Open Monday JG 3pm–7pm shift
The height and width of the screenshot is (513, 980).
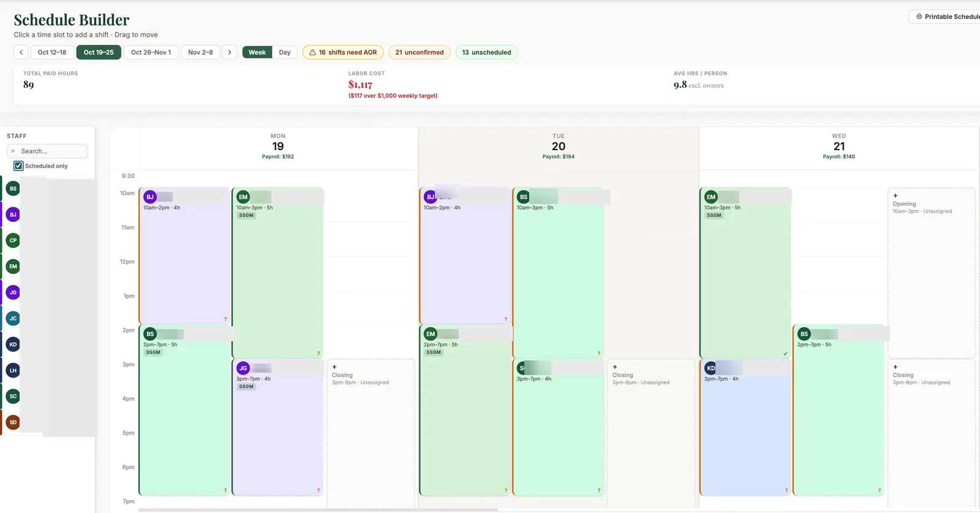pos(277,427)
